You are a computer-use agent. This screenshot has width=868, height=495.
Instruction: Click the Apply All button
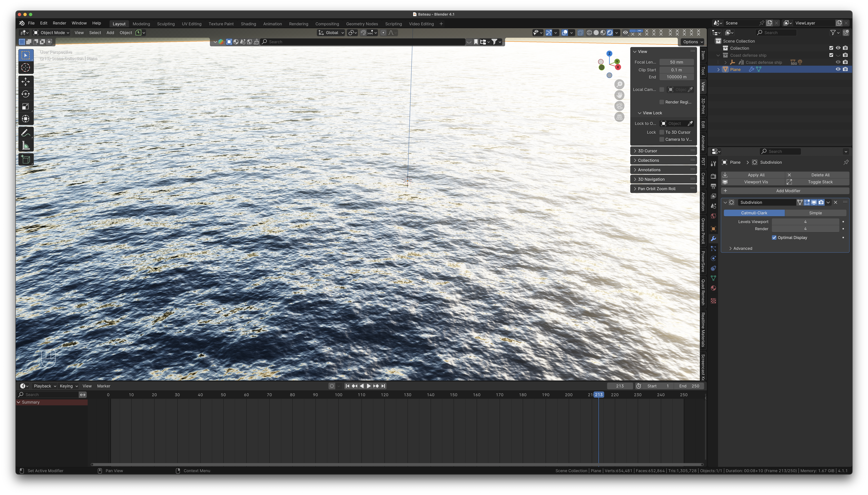[x=753, y=175]
